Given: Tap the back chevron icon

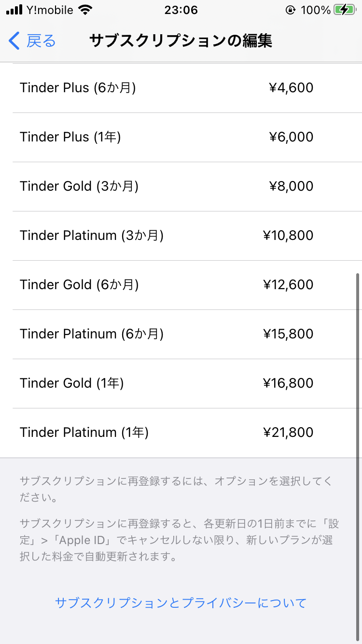Looking at the screenshot, I should [14, 41].
